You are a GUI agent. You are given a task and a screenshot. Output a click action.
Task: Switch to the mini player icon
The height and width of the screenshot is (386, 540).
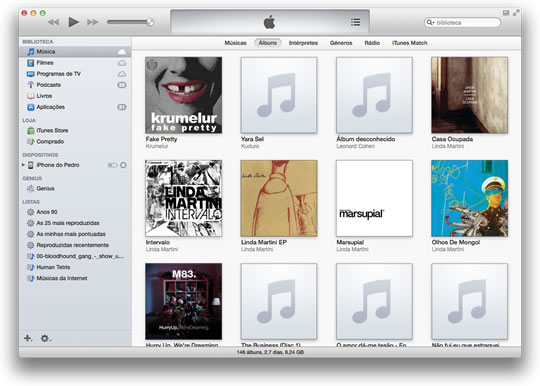(x=506, y=13)
